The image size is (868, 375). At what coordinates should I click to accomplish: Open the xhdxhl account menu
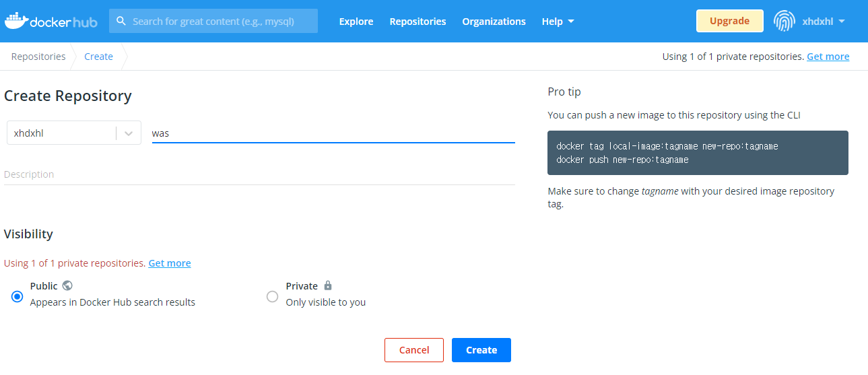pyautogui.click(x=823, y=22)
